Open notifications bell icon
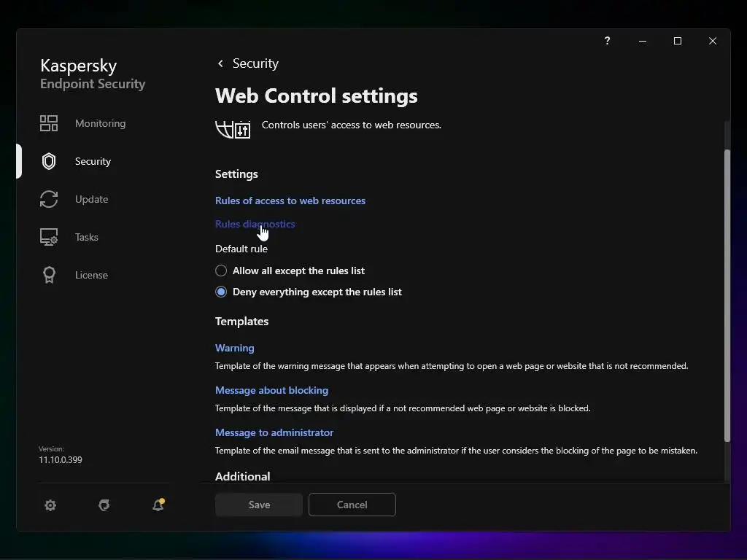This screenshot has height=560, width=747. (158, 505)
